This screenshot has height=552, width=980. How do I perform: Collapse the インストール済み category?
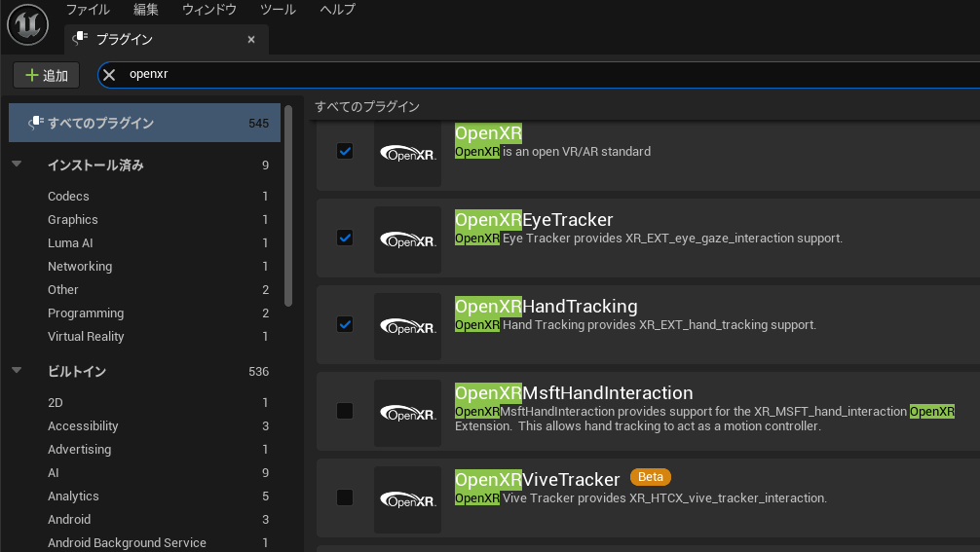17,165
